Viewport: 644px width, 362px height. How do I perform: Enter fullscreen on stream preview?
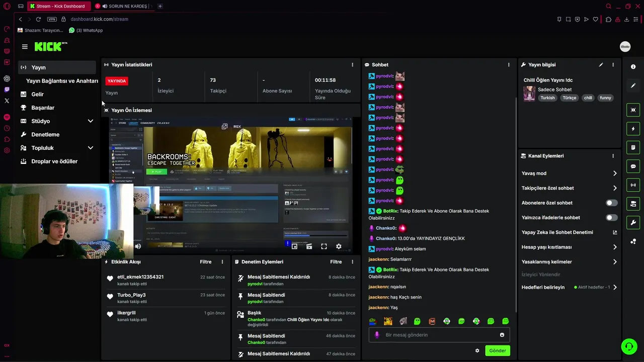pos(324,246)
